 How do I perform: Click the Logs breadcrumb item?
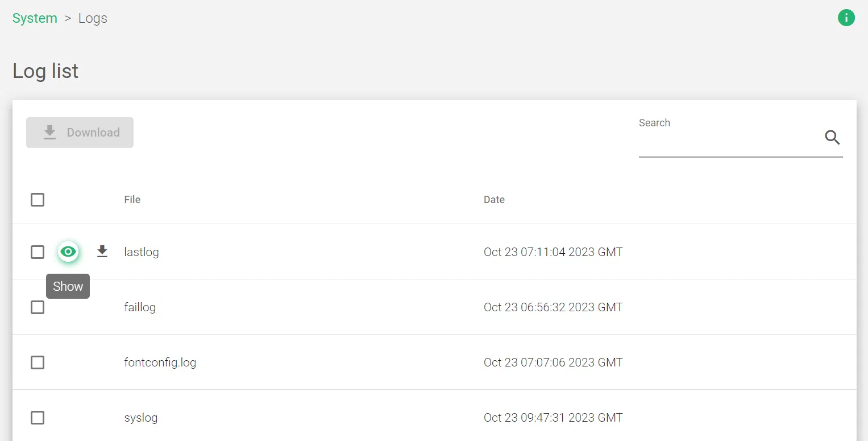tap(93, 18)
